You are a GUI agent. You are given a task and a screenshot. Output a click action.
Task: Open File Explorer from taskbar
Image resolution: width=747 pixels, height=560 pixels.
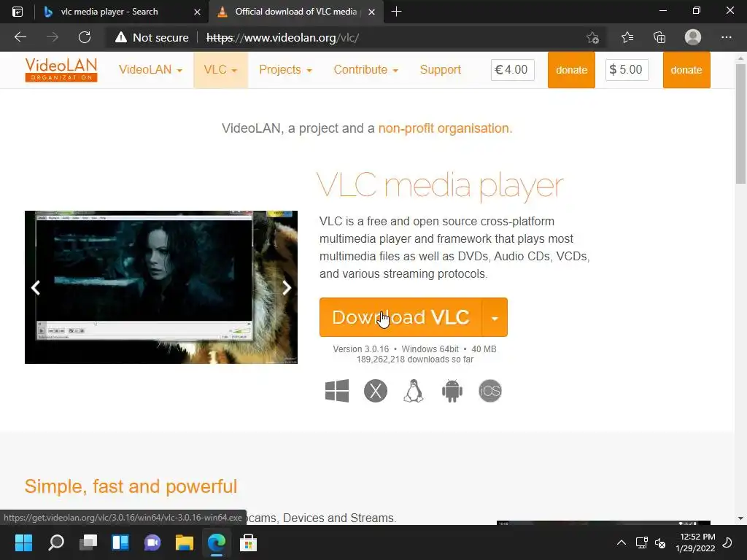point(185,542)
